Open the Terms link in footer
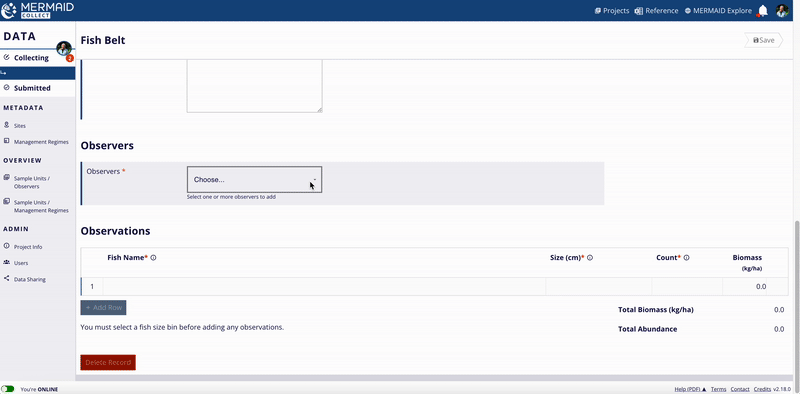The width and height of the screenshot is (800, 394). [x=718, y=389]
